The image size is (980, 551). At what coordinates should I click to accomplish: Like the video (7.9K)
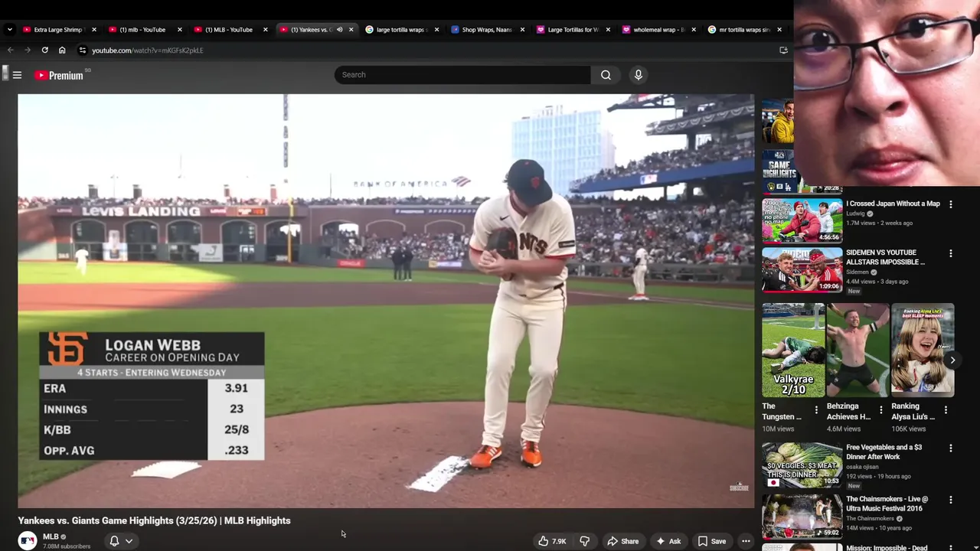(x=551, y=541)
